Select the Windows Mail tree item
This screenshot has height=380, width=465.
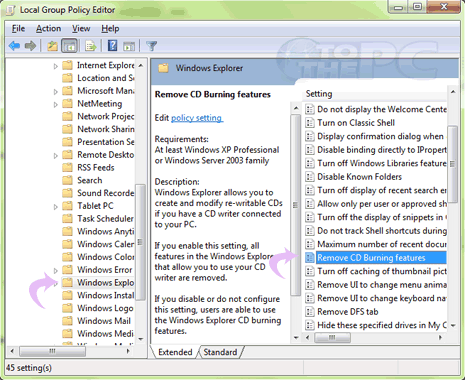coord(104,321)
